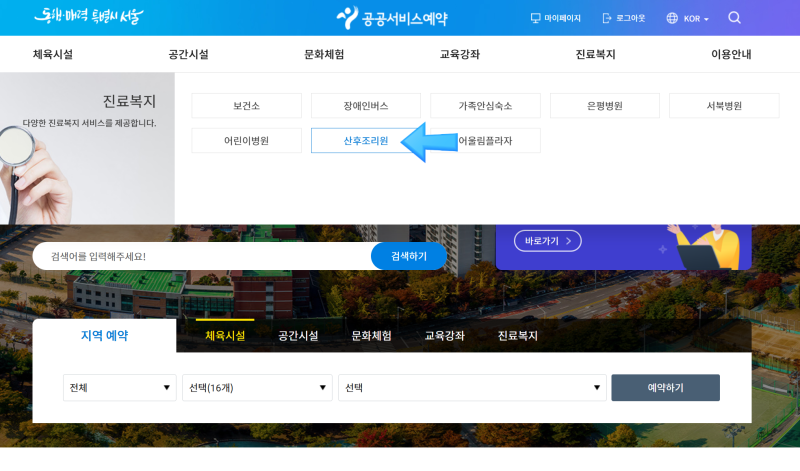
Task: Open the 교육강좌 top menu
Action: [460, 54]
